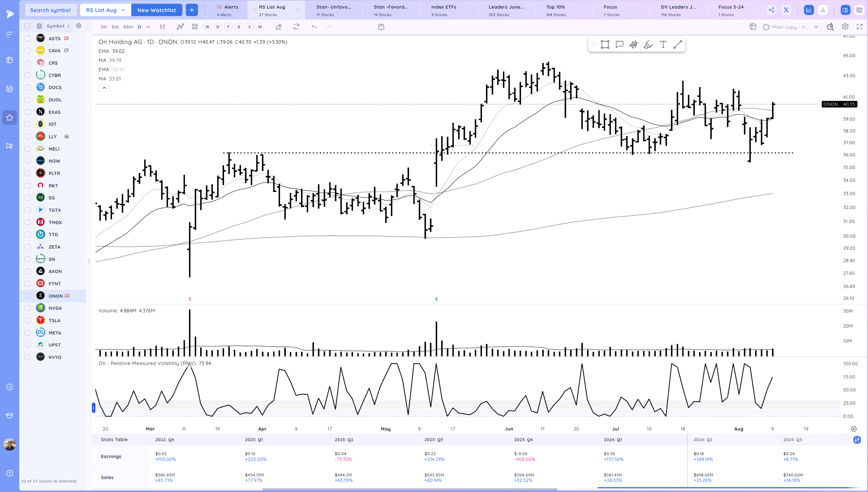Click the undo arrow in toolbar
868x492 pixels.
tap(314, 27)
